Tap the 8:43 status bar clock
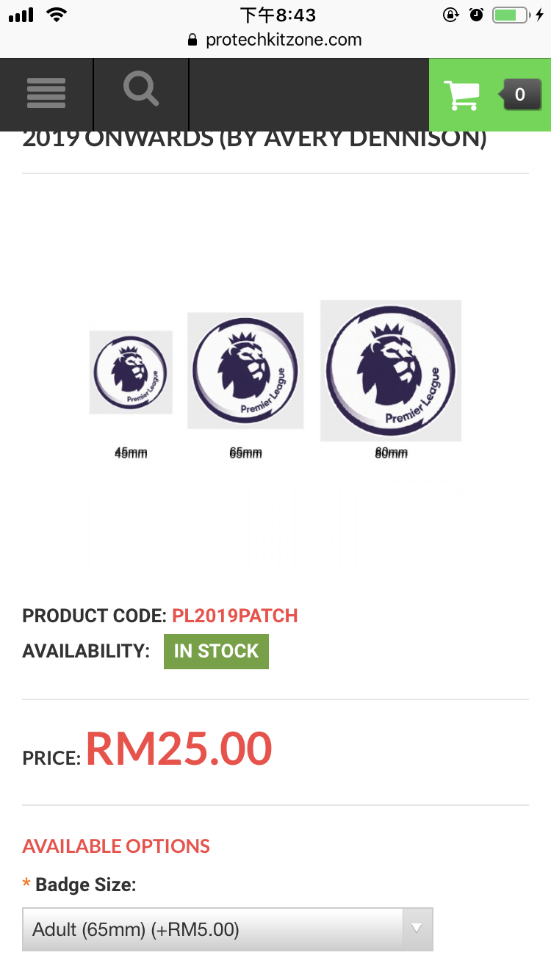 click(x=278, y=15)
